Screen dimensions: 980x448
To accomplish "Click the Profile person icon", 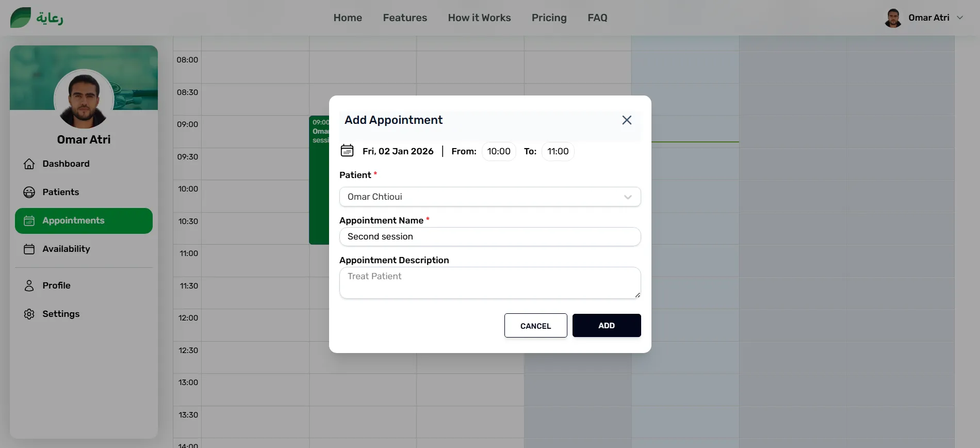I will coord(29,285).
